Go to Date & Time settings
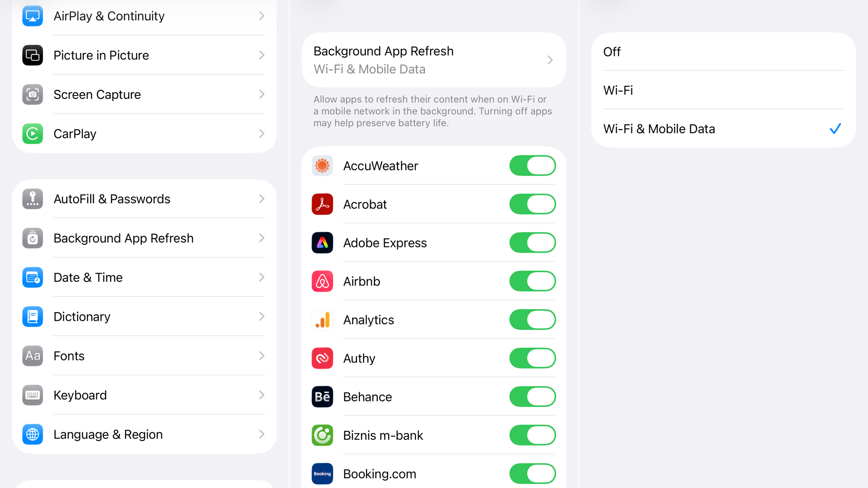 coord(144,277)
